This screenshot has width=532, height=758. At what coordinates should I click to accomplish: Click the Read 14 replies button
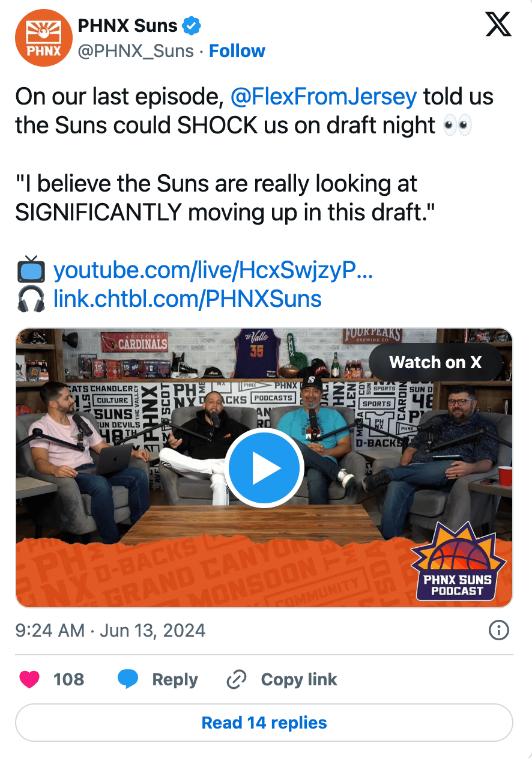coord(264,723)
